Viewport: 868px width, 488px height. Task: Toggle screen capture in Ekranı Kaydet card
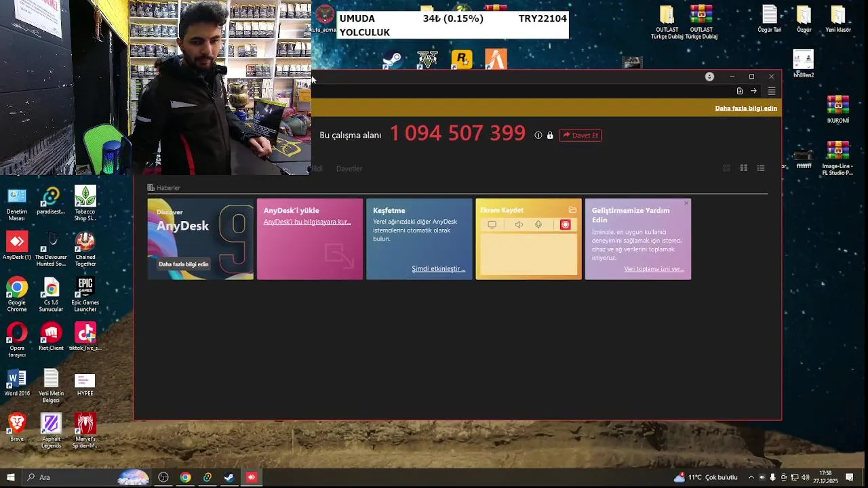(x=492, y=225)
